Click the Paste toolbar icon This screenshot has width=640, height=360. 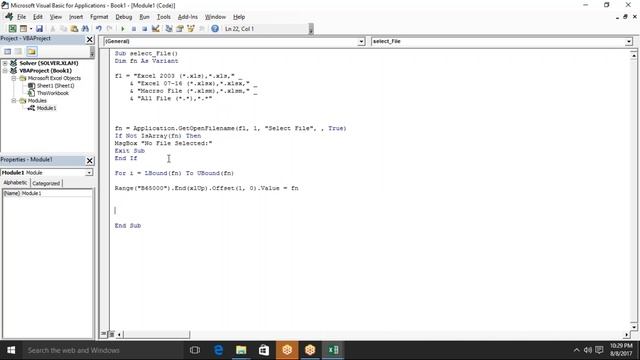74,29
